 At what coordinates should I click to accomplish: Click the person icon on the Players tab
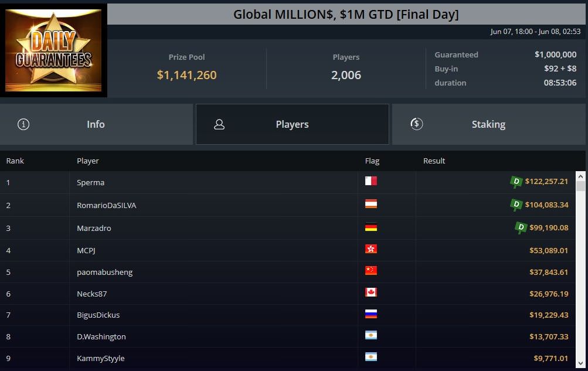(219, 124)
